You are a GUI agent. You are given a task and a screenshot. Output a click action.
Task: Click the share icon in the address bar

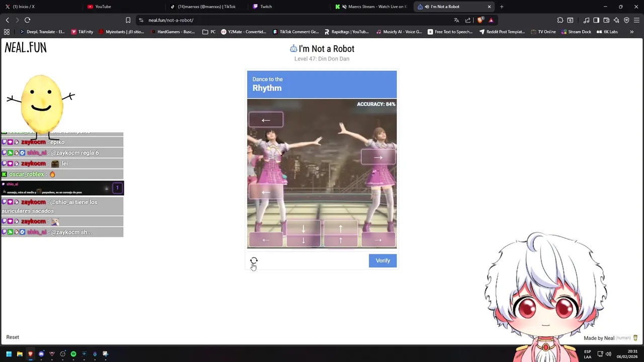468,20
